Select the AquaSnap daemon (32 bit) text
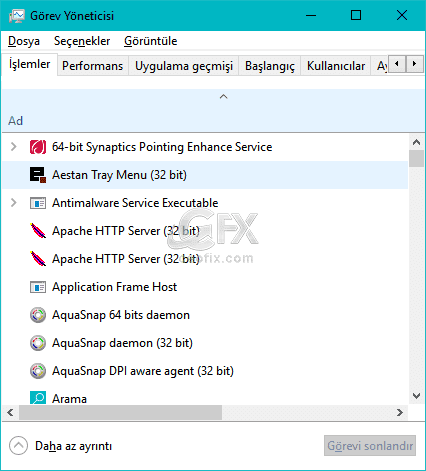This screenshot has height=471, width=426. tap(122, 343)
